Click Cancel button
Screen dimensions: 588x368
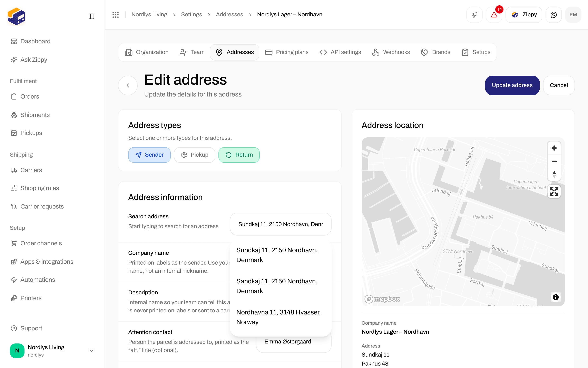pos(559,85)
